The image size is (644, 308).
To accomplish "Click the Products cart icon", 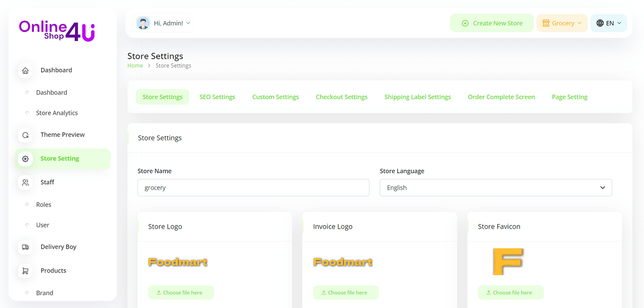I will [25, 271].
